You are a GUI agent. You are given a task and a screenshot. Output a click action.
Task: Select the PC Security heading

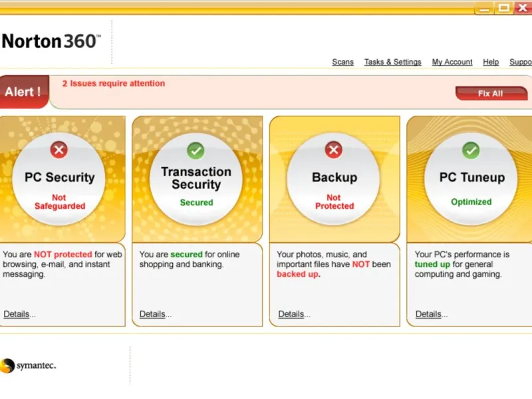click(x=60, y=177)
